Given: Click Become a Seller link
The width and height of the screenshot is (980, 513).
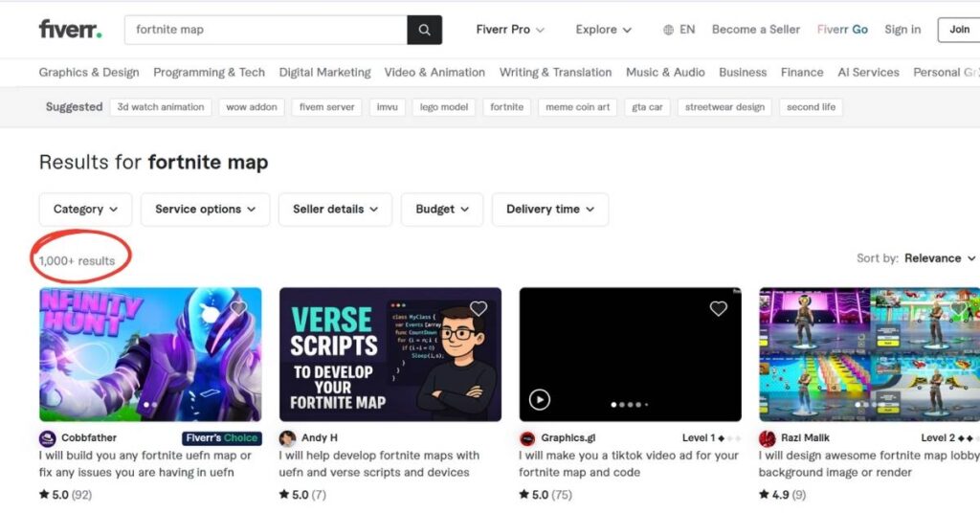Looking at the screenshot, I should tap(756, 30).
